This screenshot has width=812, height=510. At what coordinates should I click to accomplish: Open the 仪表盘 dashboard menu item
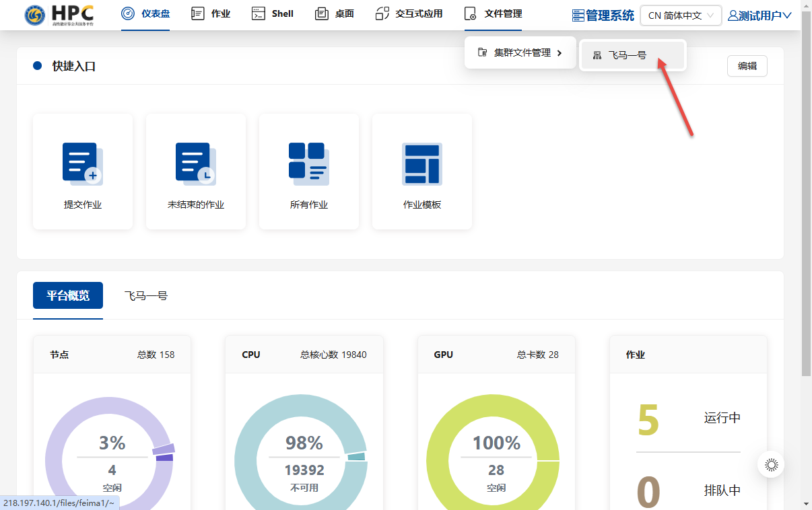pyautogui.click(x=145, y=13)
